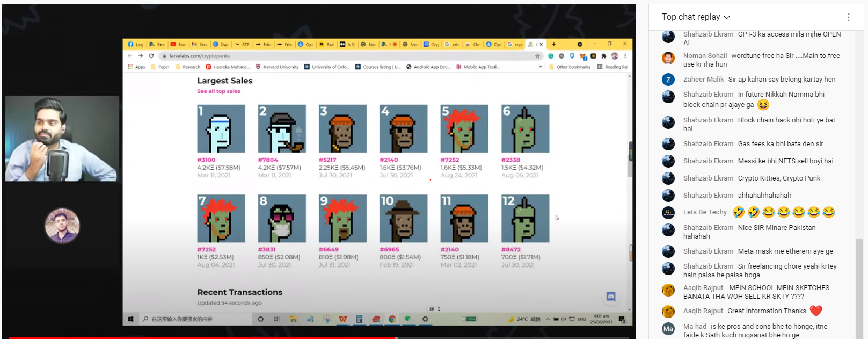Open Settings gear on the taskbar
This screenshot has height=339, width=868.
(425, 319)
